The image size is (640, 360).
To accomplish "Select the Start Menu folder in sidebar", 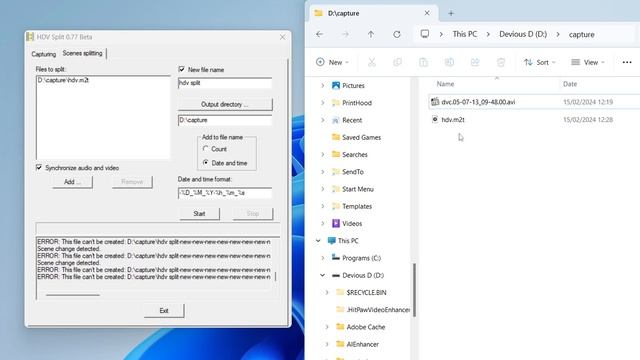I will [x=358, y=189].
